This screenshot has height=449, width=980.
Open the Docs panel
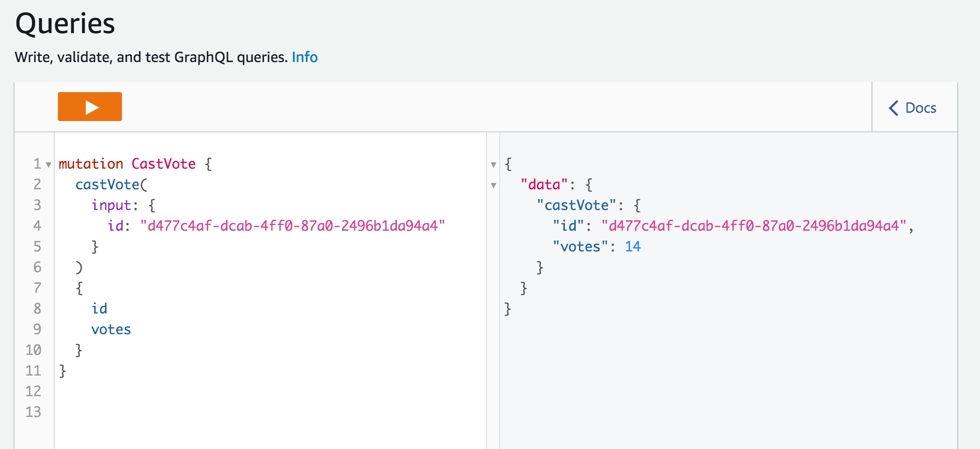coord(913,108)
